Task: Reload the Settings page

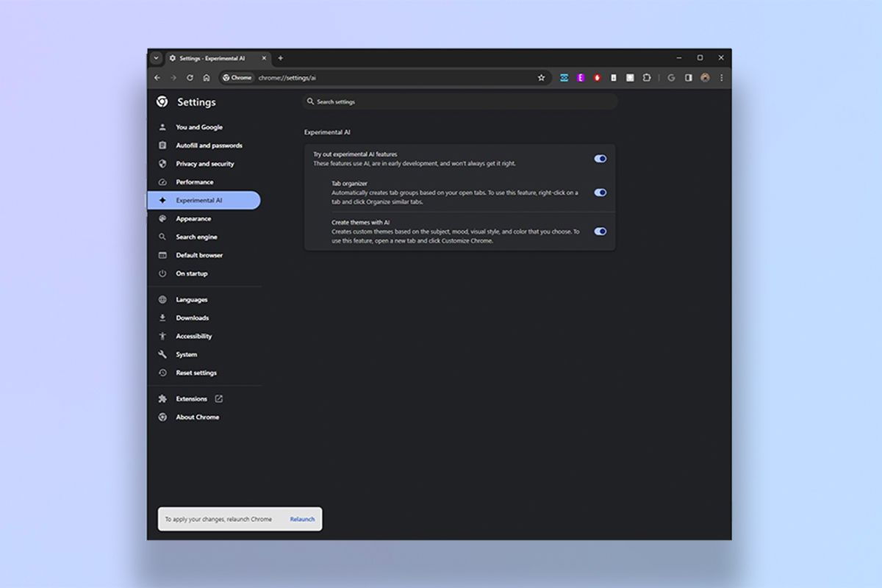Action: click(x=191, y=77)
